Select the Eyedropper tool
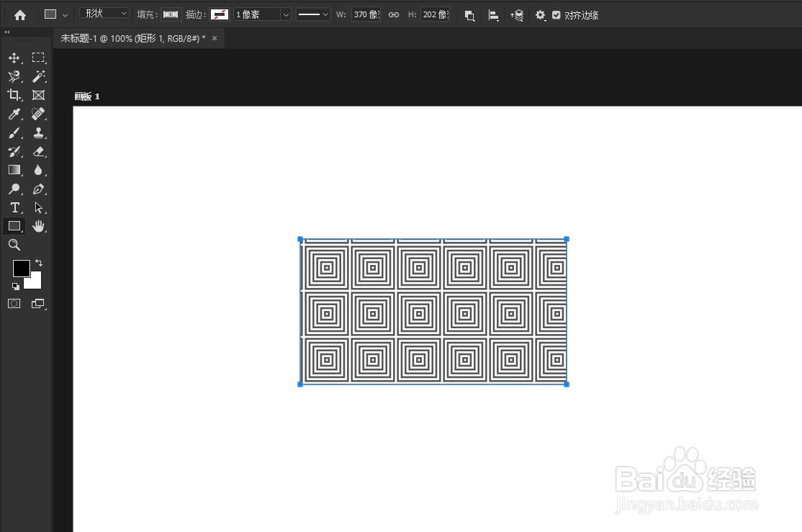This screenshot has width=802, height=532. (14, 114)
